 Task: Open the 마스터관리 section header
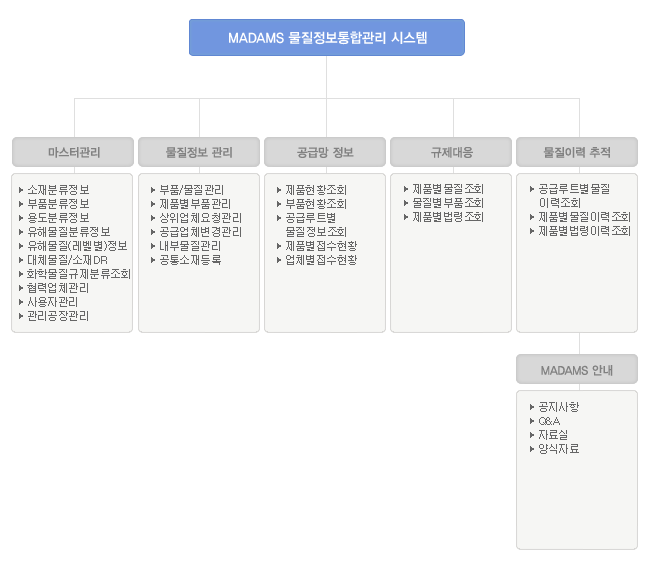72,152
